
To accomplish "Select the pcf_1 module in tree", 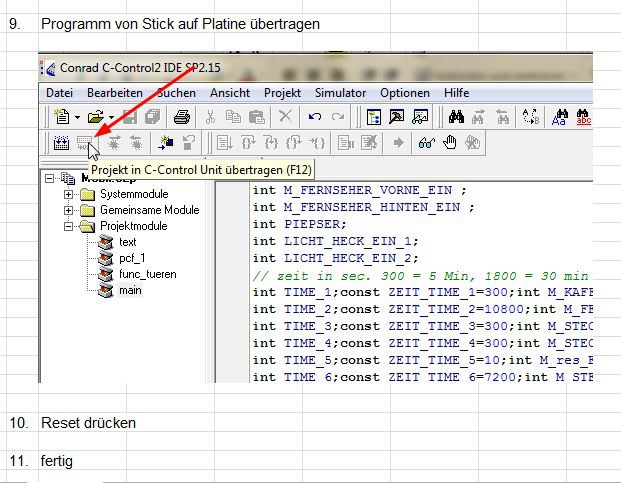I will pyautogui.click(x=132, y=258).
